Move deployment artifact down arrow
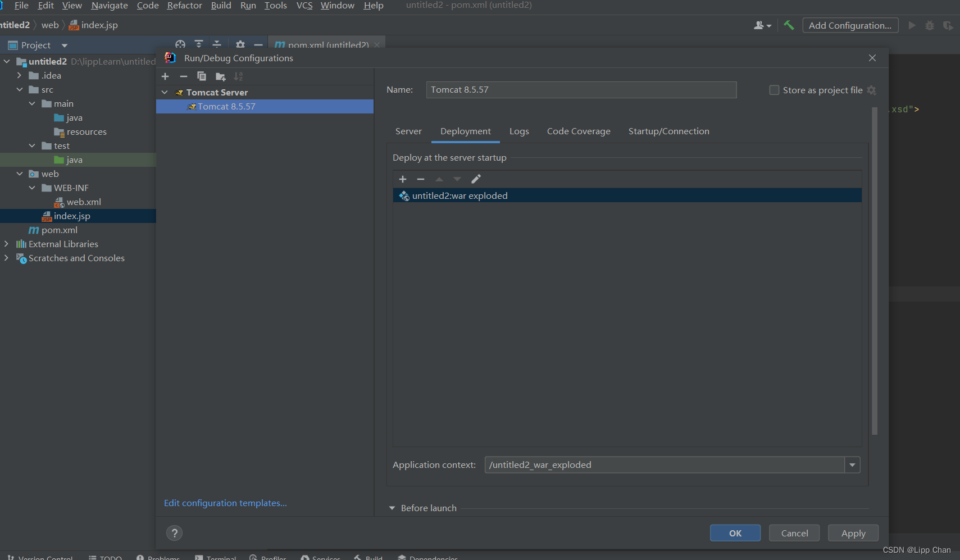This screenshot has width=960, height=560. click(457, 179)
